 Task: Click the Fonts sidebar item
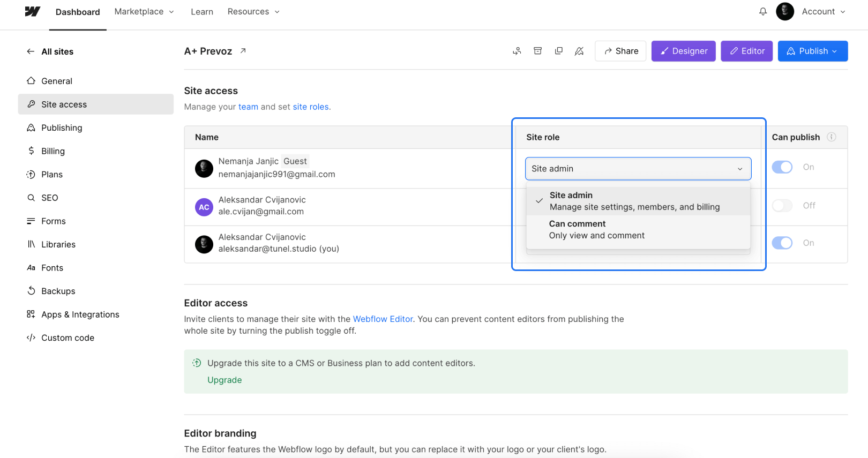96,268
